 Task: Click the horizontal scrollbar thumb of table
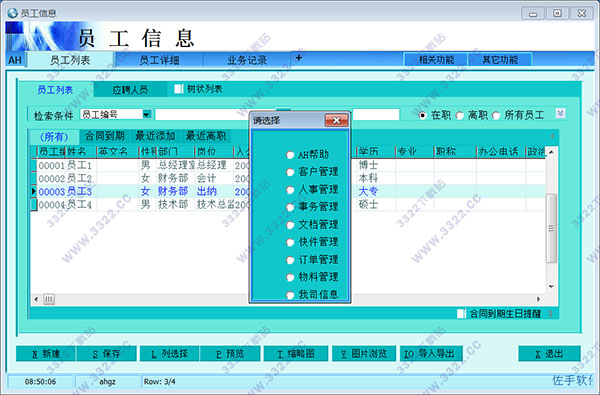coord(49,299)
